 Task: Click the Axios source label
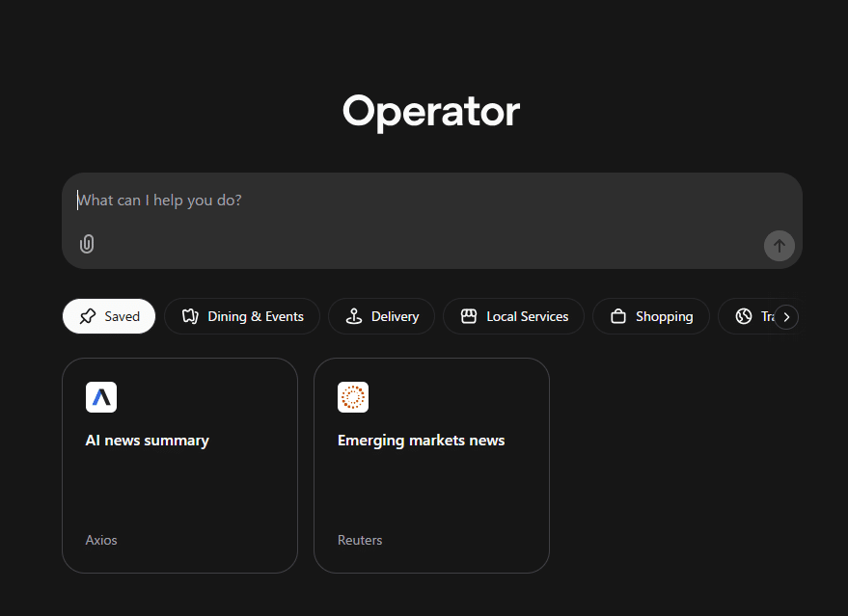[x=101, y=540]
